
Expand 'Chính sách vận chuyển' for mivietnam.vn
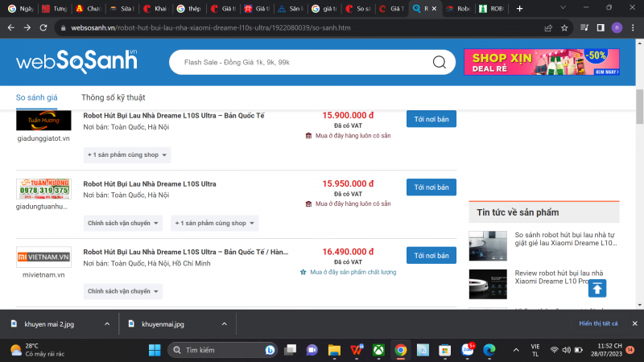pos(123,291)
